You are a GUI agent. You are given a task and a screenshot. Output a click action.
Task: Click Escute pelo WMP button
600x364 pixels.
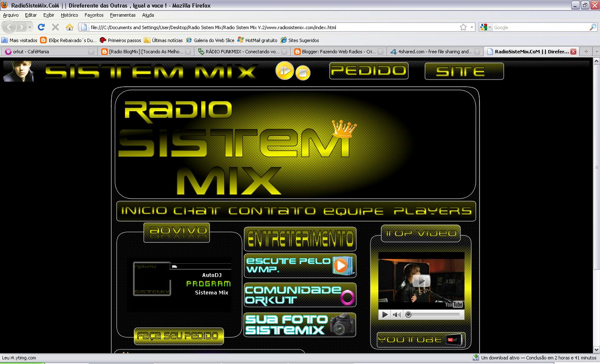pos(300,266)
